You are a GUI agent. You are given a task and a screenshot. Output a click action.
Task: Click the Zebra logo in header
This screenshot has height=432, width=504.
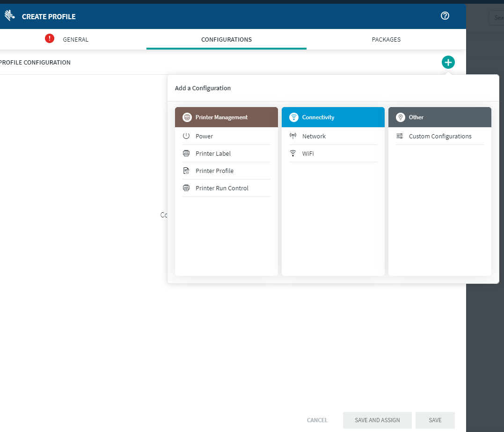click(x=10, y=16)
